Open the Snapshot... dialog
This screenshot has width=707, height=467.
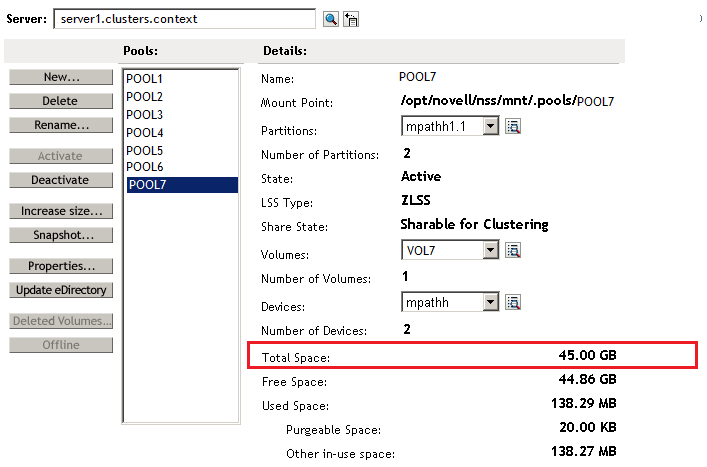point(61,235)
